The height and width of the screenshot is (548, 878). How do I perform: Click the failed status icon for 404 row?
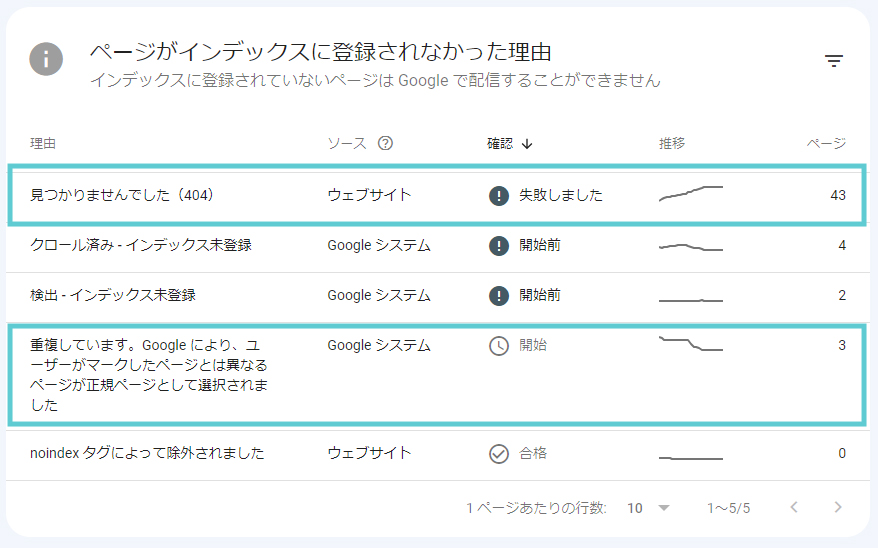coord(499,195)
